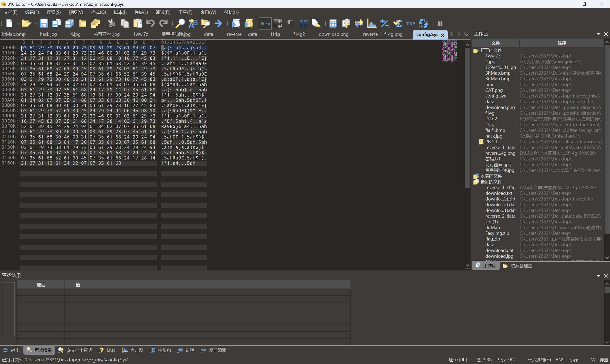Click the 地址 column header in results
Image resolution: width=610 pixels, height=364 pixels.
[41, 285]
